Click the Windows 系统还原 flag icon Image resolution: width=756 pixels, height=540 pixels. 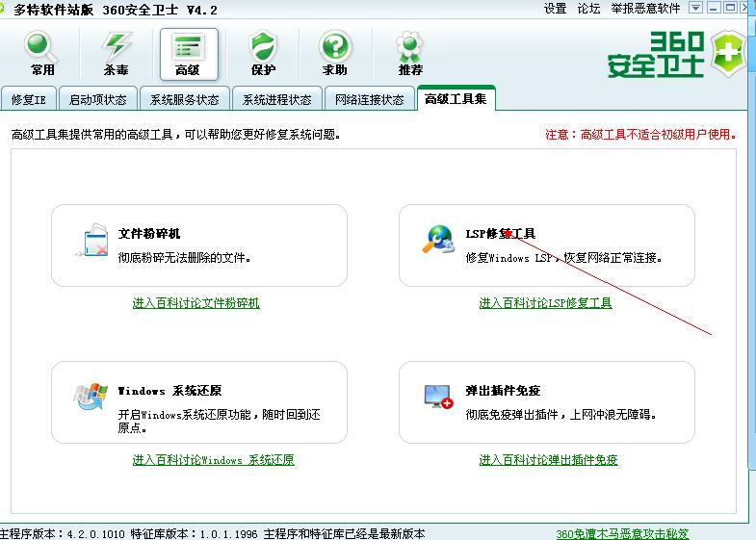pyautogui.click(x=91, y=397)
